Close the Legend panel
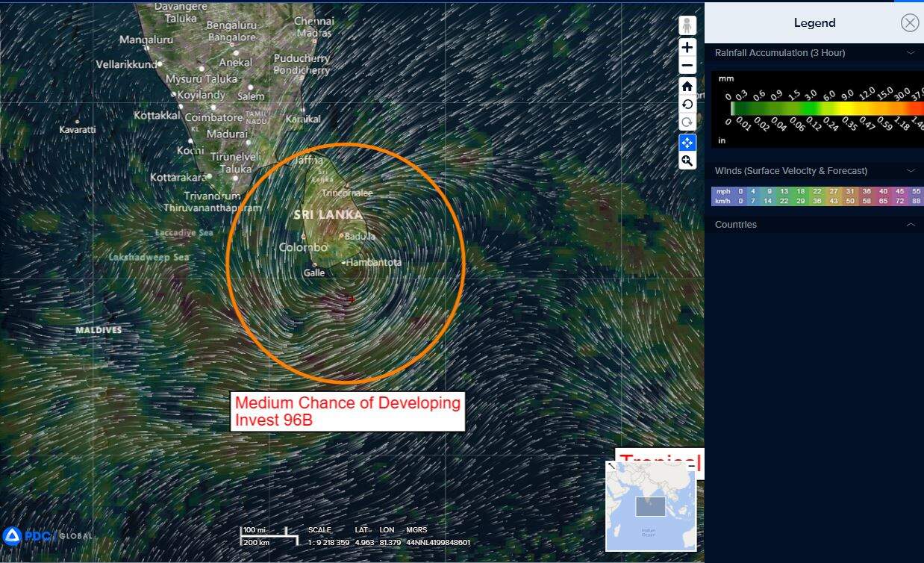 pyautogui.click(x=909, y=23)
